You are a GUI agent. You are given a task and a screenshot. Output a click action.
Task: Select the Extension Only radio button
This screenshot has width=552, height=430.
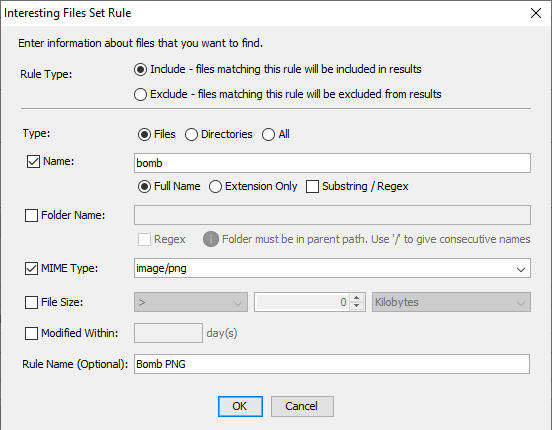pyautogui.click(x=215, y=187)
